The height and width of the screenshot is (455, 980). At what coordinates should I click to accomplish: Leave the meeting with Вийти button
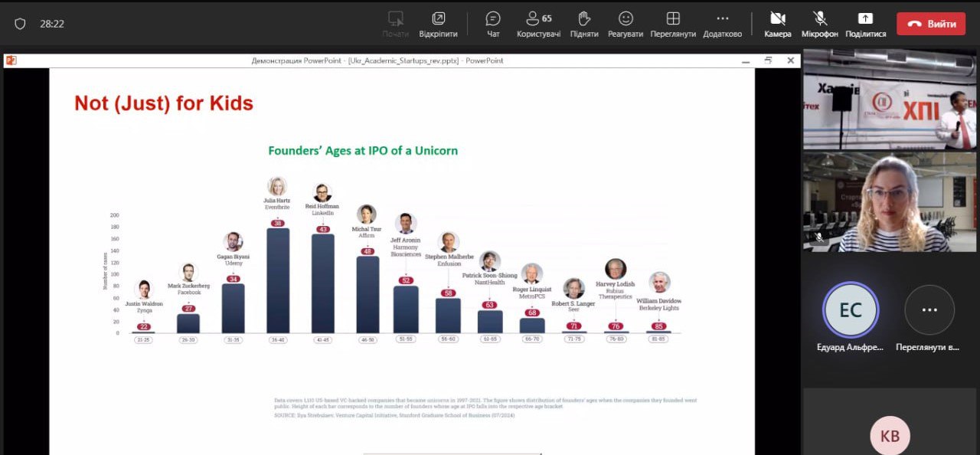931,24
